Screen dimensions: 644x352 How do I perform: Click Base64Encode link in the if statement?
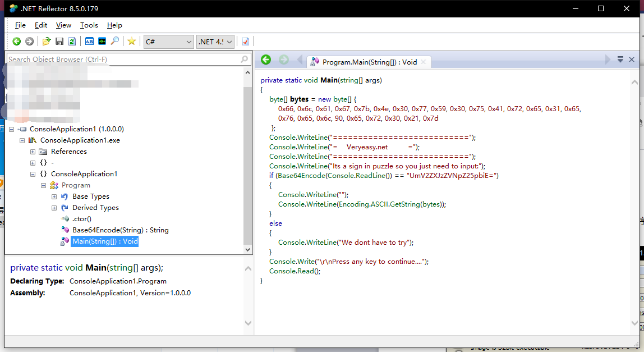coord(301,176)
